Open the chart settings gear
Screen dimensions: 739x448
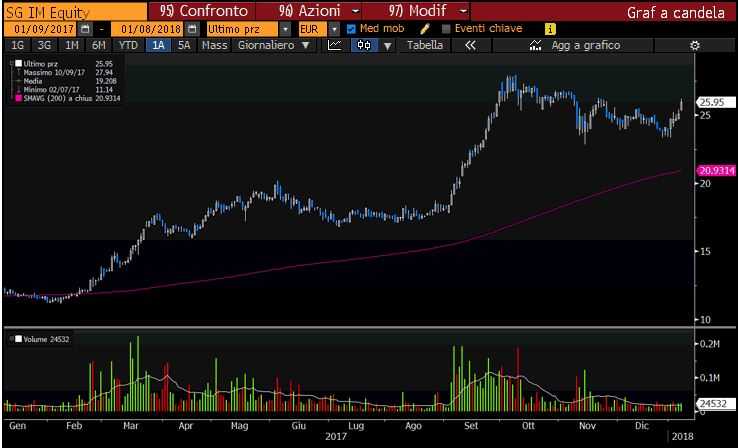coord(695,46)
